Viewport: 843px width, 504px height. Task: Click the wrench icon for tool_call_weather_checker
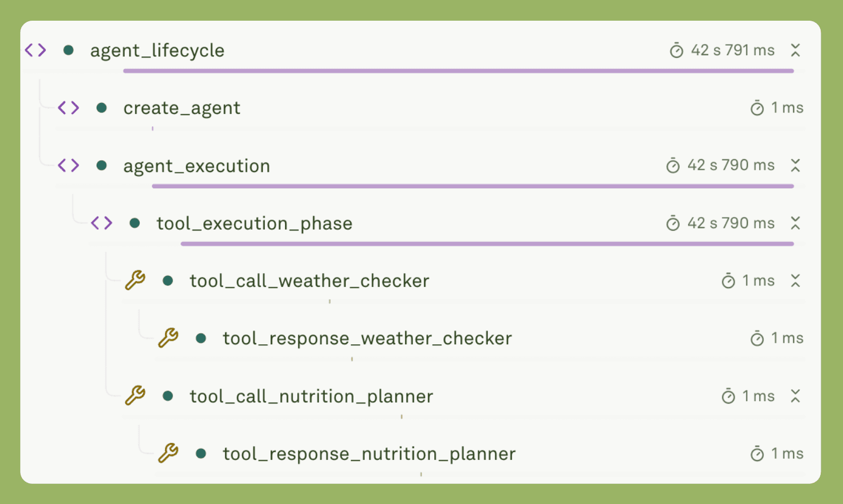pyautogui.click(x=135, y=280)
